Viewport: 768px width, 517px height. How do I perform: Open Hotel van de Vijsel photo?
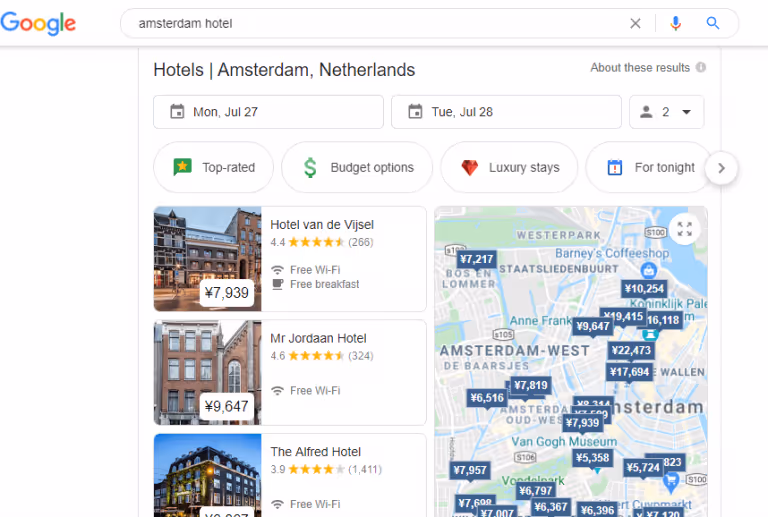point(208,258)
